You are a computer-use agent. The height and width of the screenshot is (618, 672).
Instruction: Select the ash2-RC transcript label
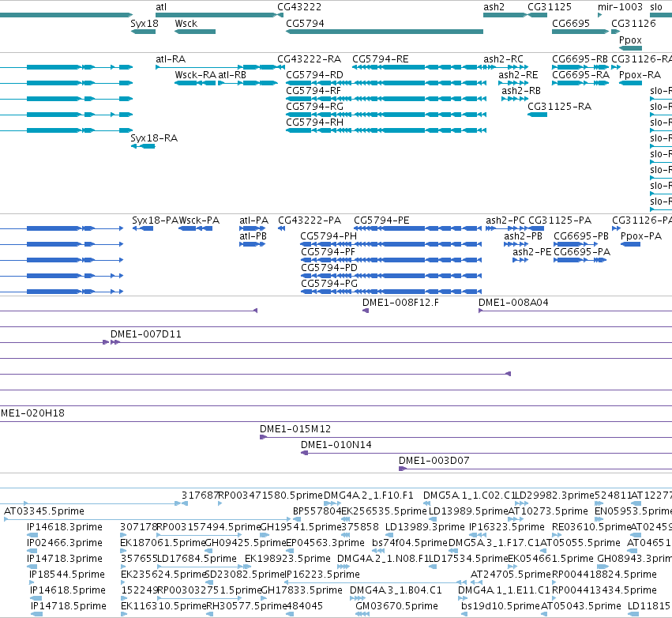pos(504,59)
